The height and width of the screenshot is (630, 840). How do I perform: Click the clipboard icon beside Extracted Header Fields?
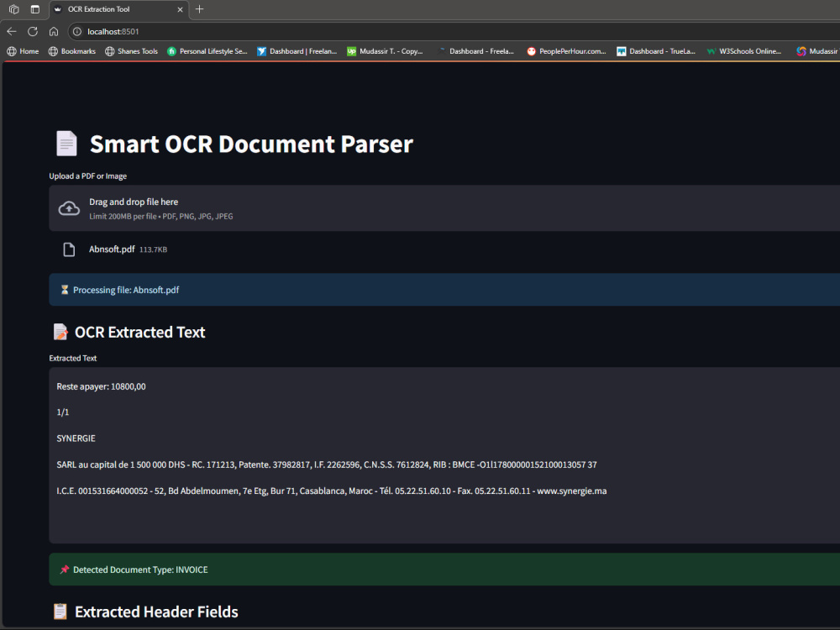tap(60, 612)
